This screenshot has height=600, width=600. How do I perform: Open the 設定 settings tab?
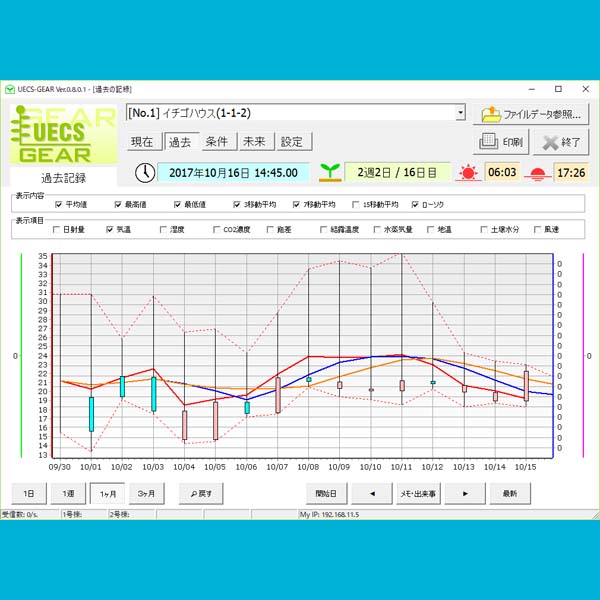tap(291, 142)
